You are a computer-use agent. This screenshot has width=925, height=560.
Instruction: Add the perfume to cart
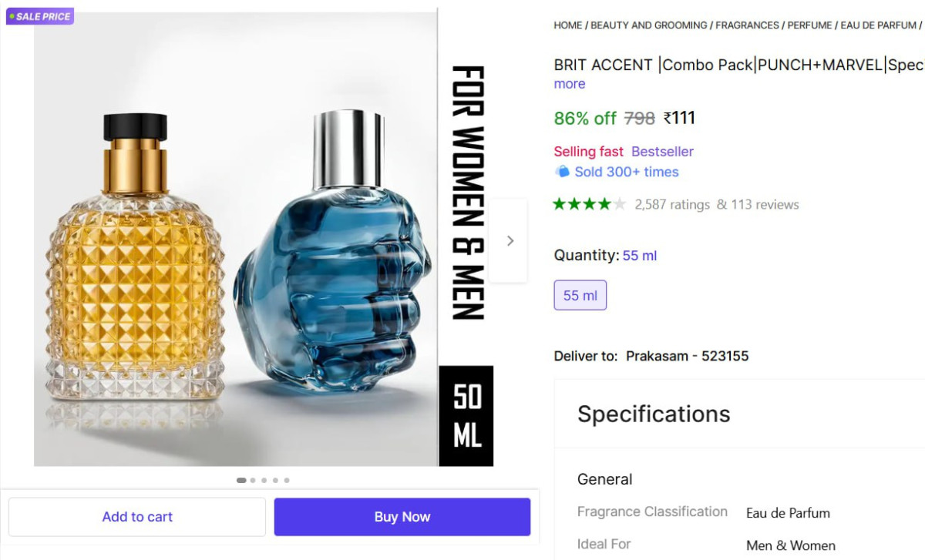pyautogui.click(x=137, y=517)
